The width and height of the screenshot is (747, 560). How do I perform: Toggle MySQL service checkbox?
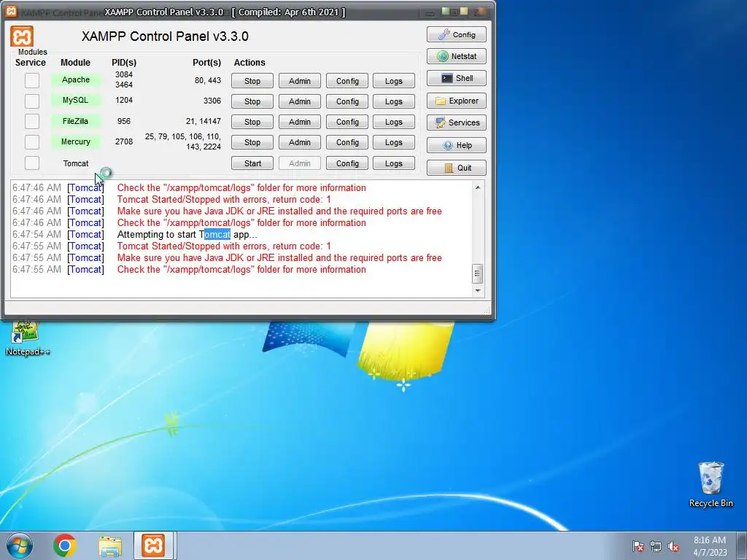32,101
